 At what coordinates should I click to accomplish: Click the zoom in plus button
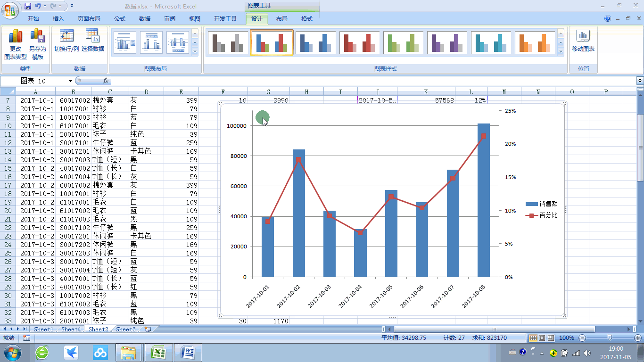638,338
